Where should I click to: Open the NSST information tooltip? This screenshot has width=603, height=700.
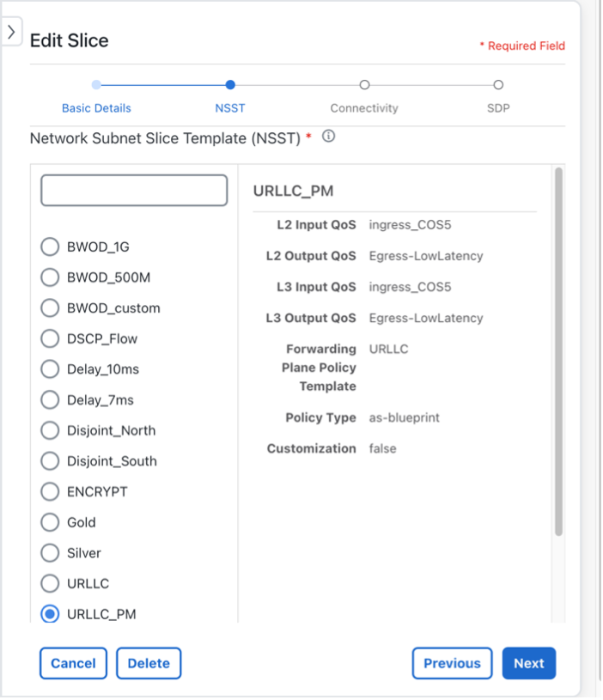(327, 136)
